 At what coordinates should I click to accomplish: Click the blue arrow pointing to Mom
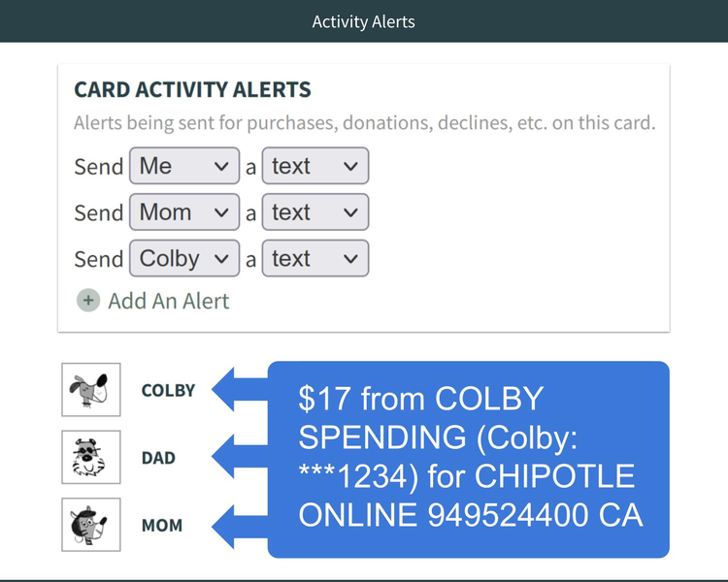coord(240,527)
